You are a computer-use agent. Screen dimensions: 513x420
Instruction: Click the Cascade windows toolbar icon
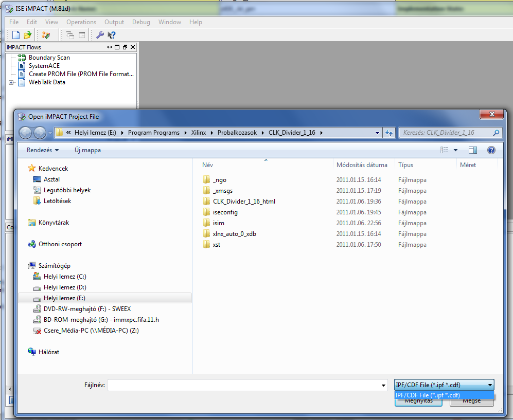[x=69, y=34]
